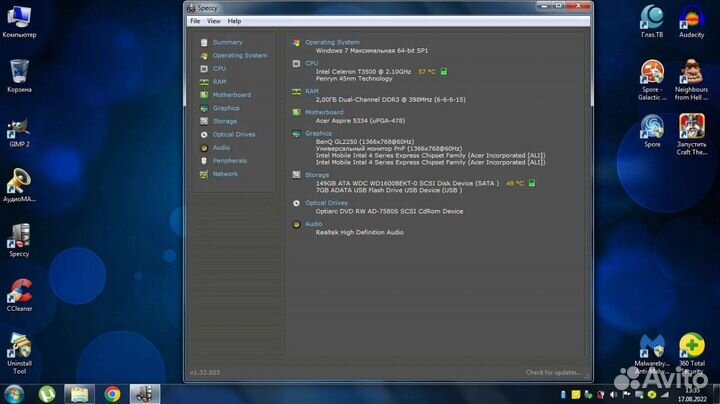The height and width of the screenshot is (404, 720).
Task: Click the green storage temperature indicator icon
Action: click(532, 183)
